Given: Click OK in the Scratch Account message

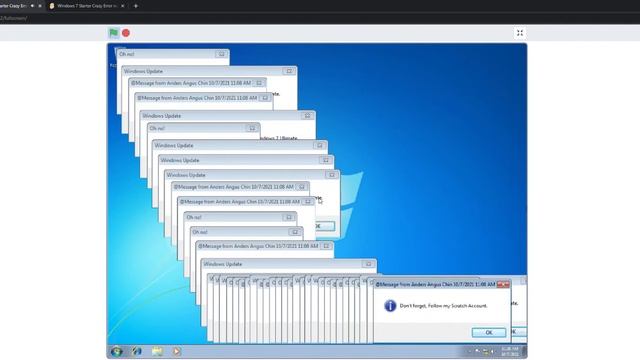Looking at the screenshot, I should click(489, 332).
